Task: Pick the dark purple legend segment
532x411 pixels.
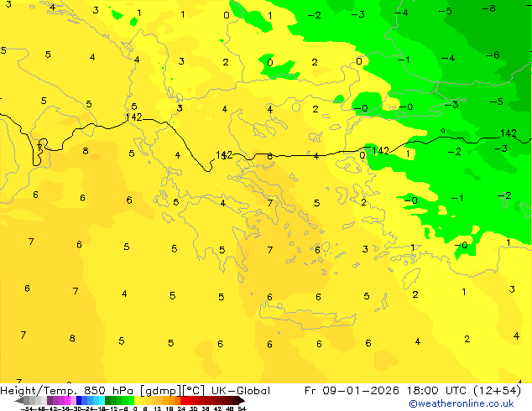Action: 50,400
